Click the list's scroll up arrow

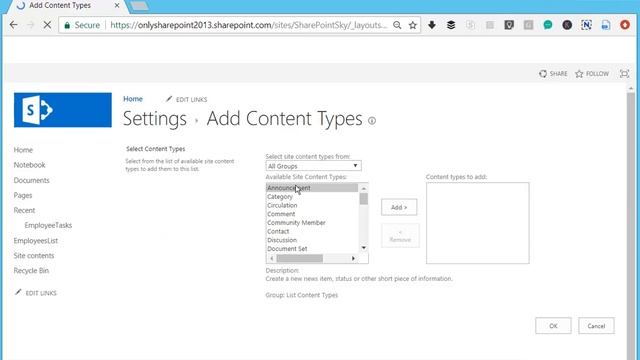[x=364, y=188]
